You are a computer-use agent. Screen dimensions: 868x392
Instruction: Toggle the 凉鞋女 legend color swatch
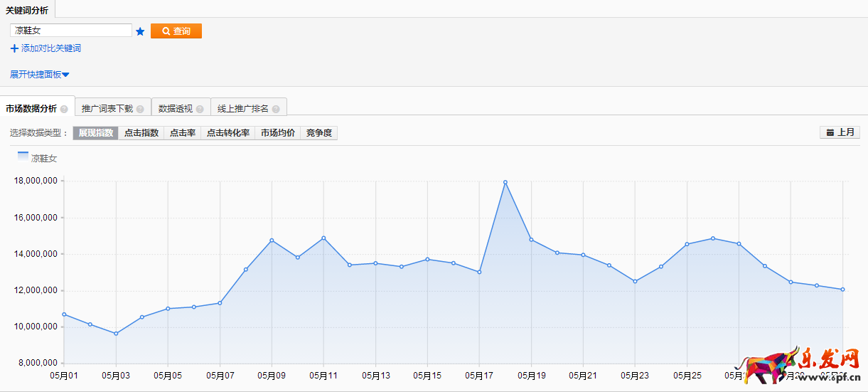click(x=23, y=156)
